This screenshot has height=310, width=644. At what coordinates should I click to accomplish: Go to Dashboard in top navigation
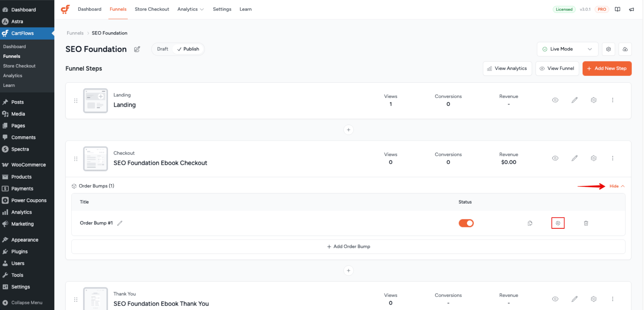click(90, 9)
